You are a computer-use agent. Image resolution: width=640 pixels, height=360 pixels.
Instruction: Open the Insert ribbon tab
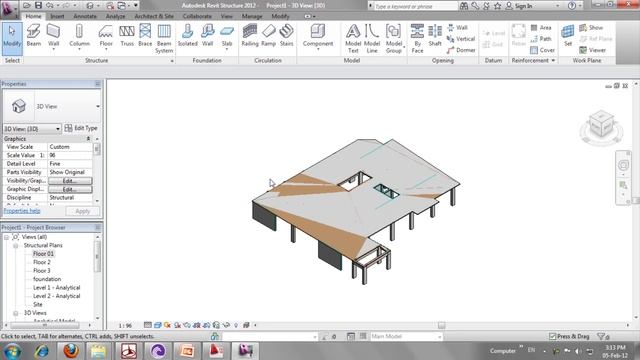[57, 16]
